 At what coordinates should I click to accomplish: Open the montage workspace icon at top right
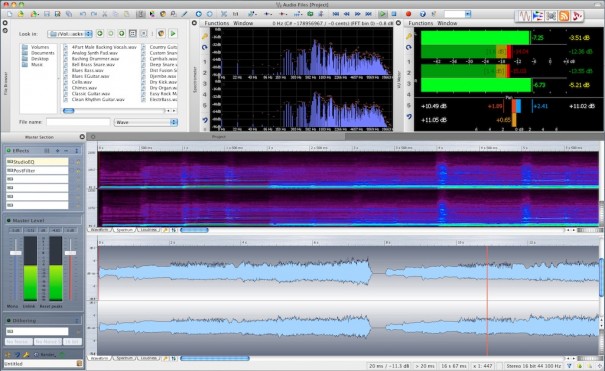point(537,16)
